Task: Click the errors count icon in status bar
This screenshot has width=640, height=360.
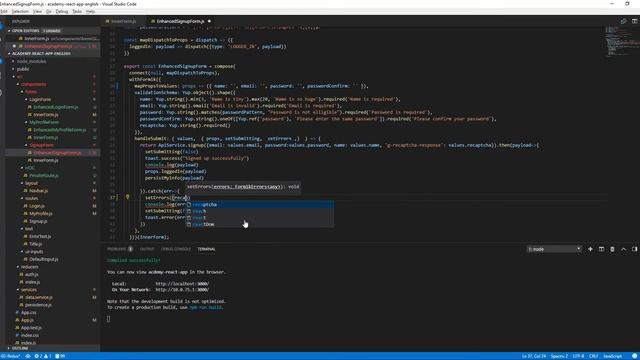Action: (x=38, y=356)
